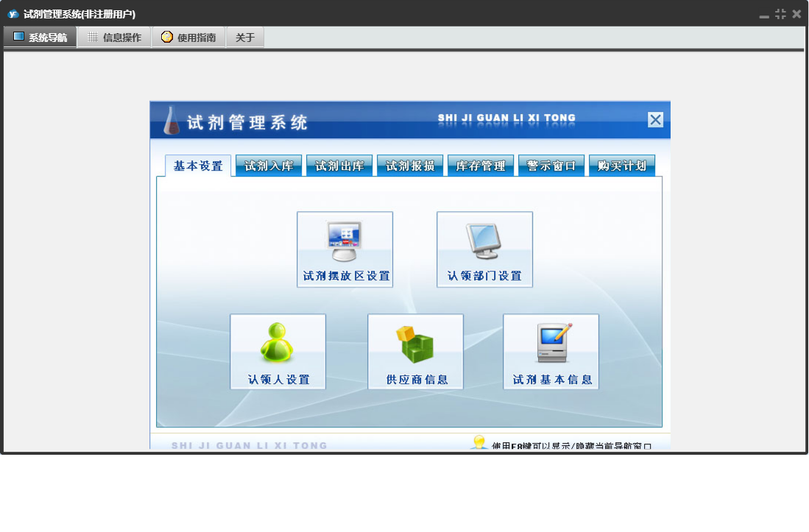809x532 pixels.
Task: Open 试剂摆放区设置 icon tile
Action: click(x=345, y=249)
